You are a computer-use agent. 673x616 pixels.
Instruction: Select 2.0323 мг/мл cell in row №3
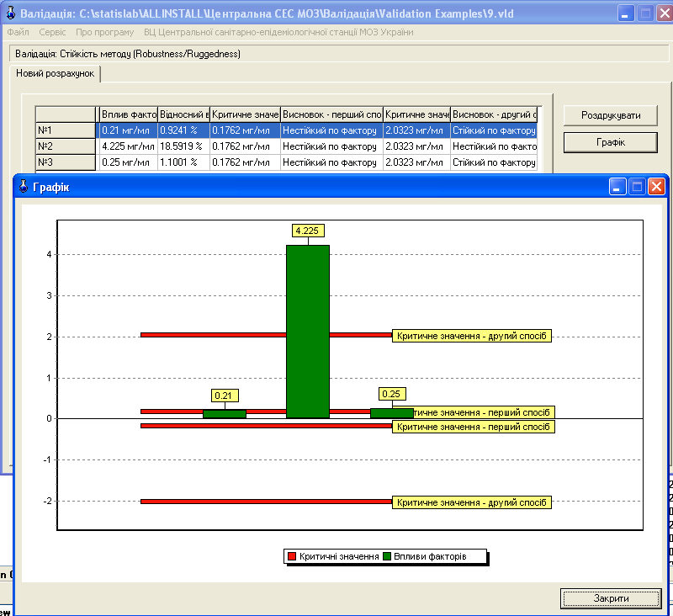416,162
